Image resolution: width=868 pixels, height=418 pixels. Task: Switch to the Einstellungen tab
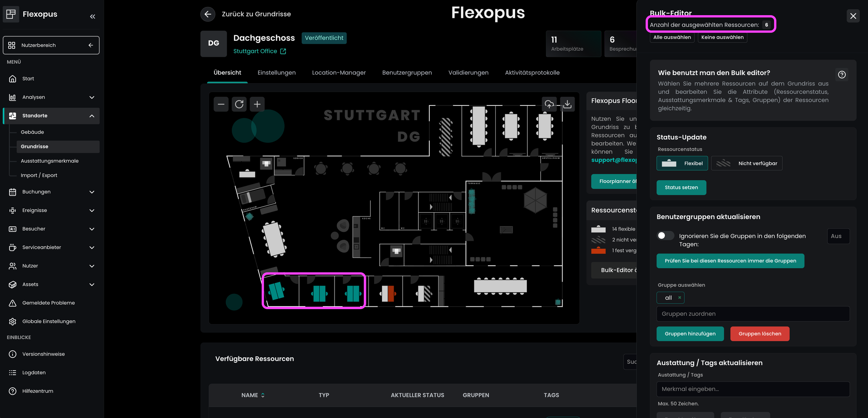[276, 73]
